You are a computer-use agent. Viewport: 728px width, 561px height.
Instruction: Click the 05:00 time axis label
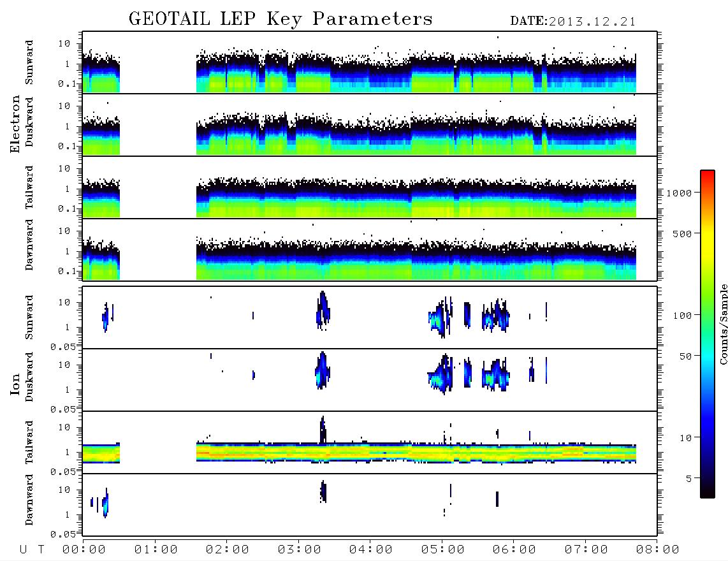(442, 550)
